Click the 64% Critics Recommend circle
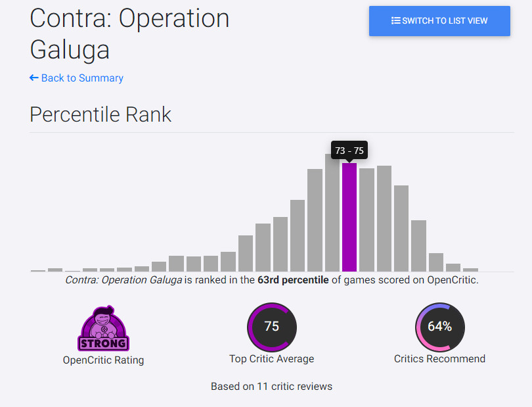This screenshot has width=532, height=407. (439, 327)
